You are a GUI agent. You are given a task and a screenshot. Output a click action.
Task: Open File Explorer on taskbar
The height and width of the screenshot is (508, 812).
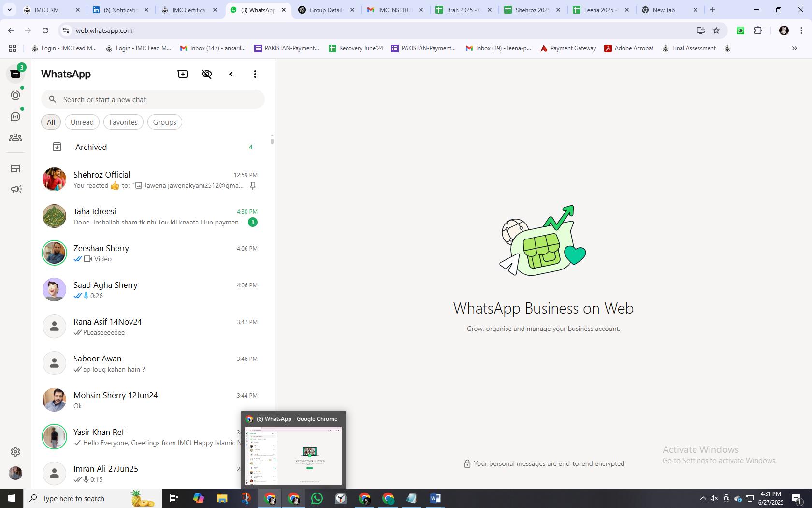click(222, 498)
